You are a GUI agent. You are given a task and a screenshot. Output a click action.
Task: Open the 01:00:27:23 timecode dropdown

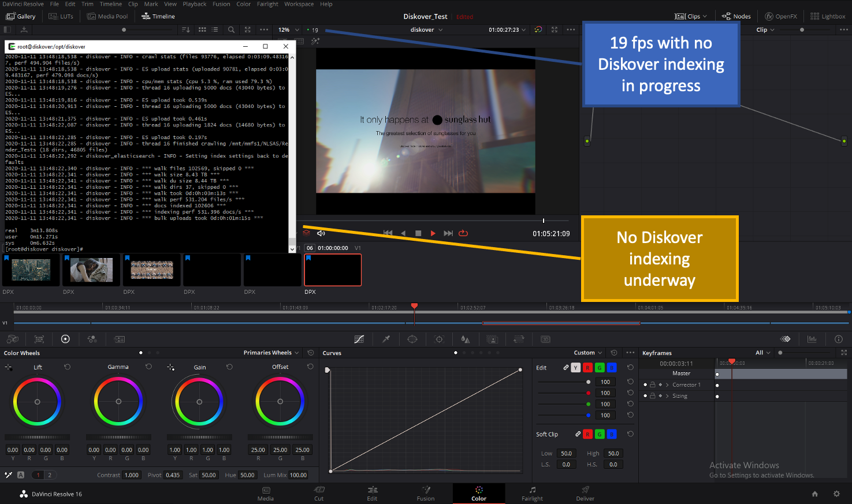coord(507,29)
